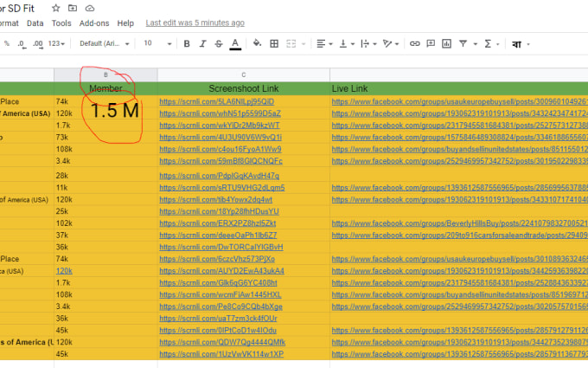
Task: Open the font size dropdown
Action: (157, 43)
